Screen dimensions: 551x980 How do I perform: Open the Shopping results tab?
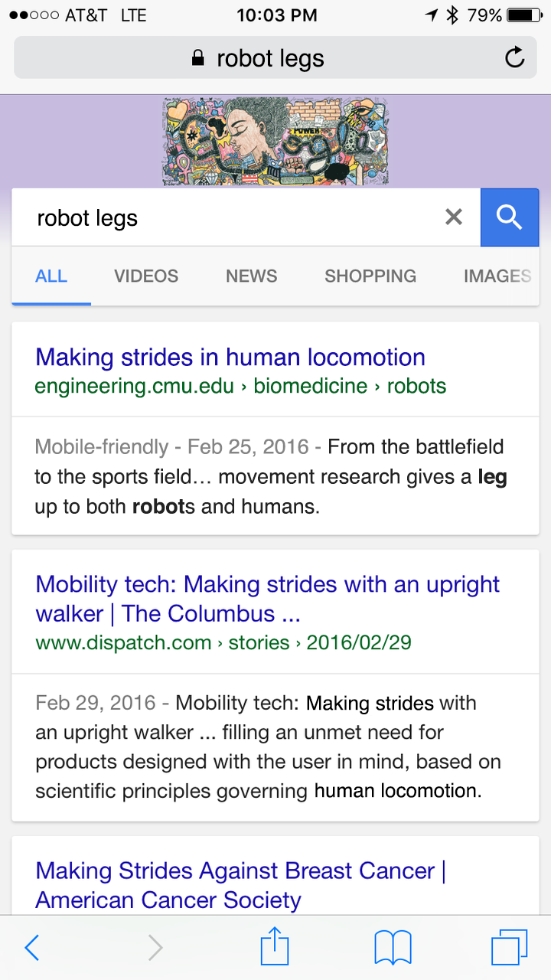(x=370, y=276)
